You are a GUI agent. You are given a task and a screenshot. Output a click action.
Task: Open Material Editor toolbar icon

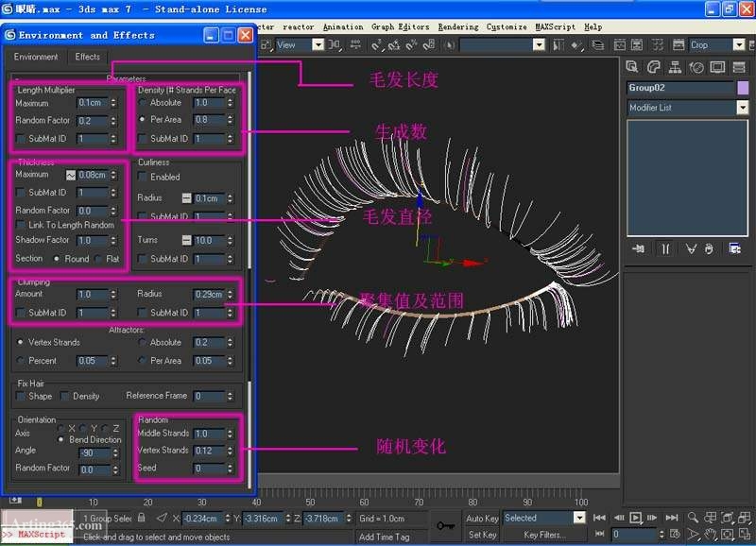(658, 45)
